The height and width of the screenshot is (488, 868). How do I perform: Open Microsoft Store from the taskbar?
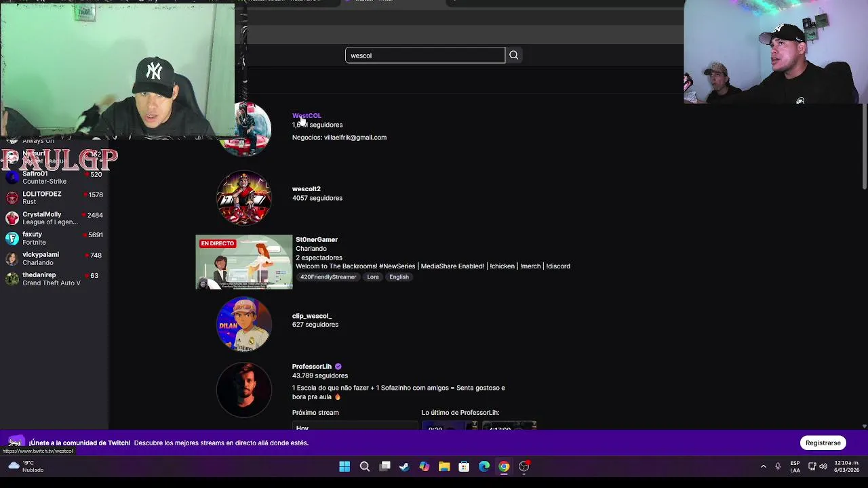pyautogui.click(x=464, y=466)
